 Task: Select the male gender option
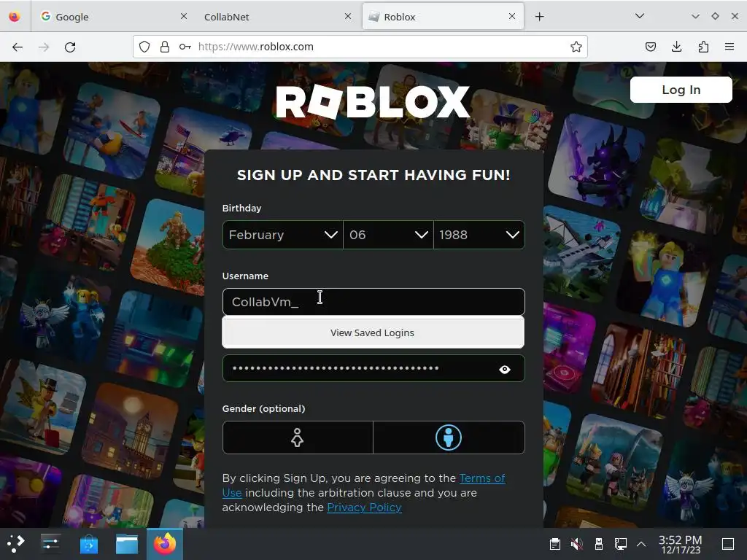[x=449, y=437]
